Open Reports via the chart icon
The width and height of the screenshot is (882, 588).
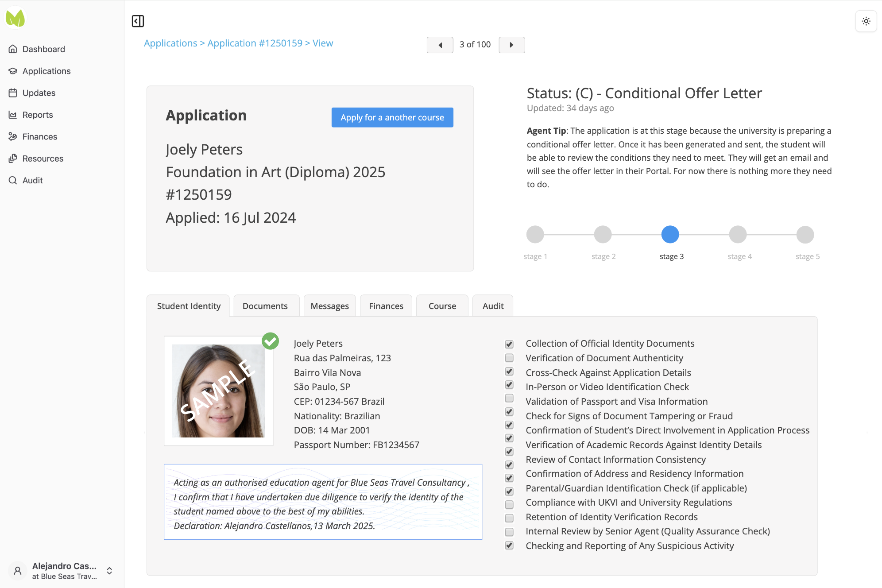tap(13, 115)
